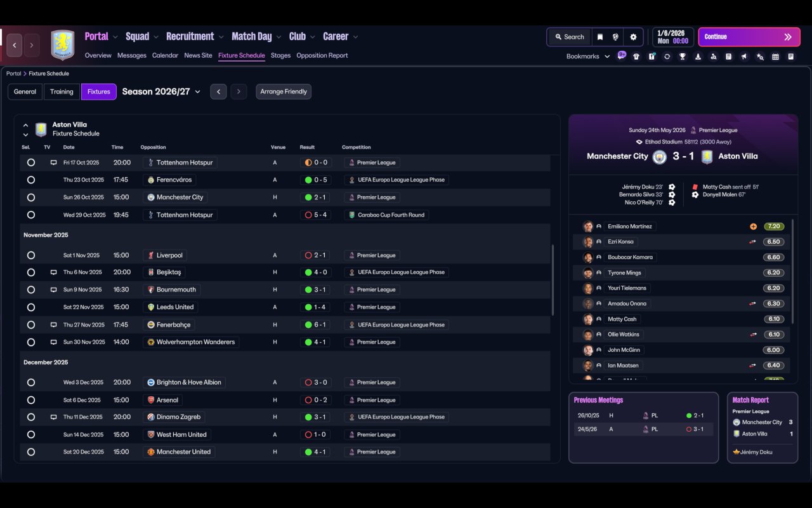Click the star search icon in bookmarks bar
The height and width of the screenshot is (508, 812).
tap(760, 57)
